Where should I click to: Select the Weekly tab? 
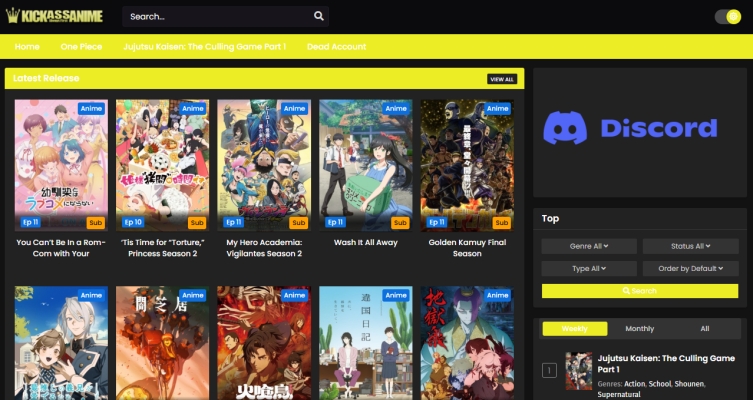point(575,329)
